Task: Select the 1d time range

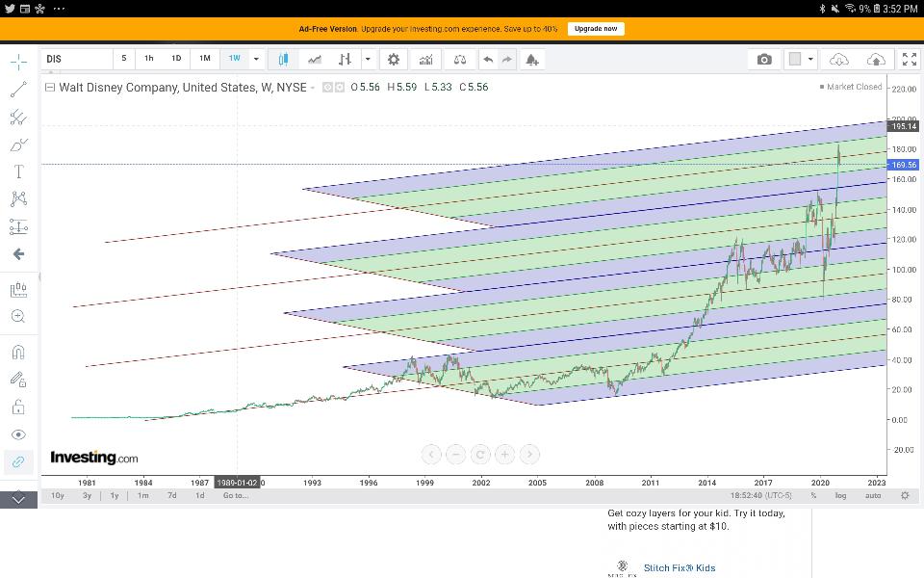Action: coord(200,495)
